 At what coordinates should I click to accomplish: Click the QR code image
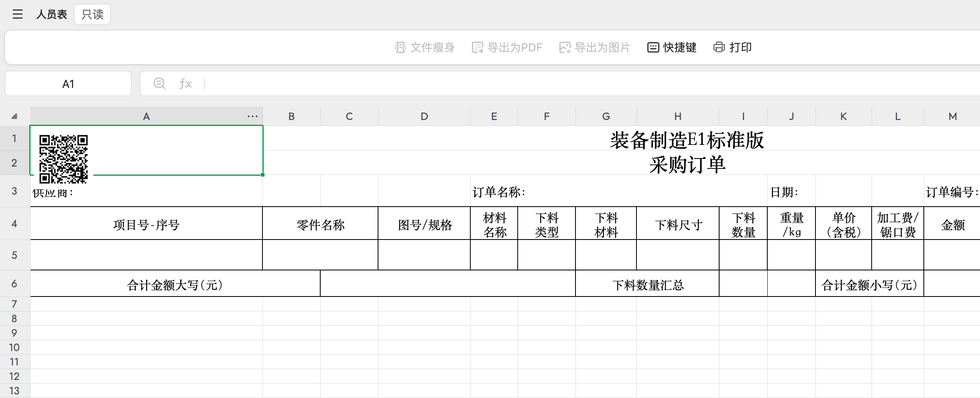(63, 159)
